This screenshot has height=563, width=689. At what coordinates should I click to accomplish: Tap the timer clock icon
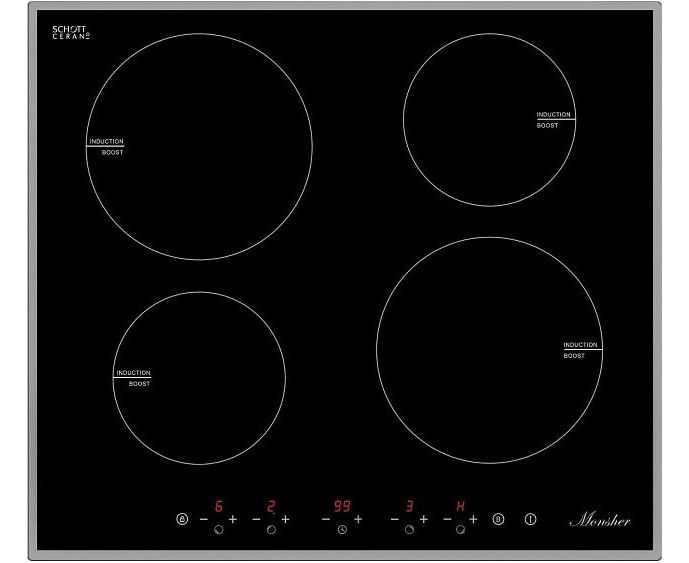[342, 529]
